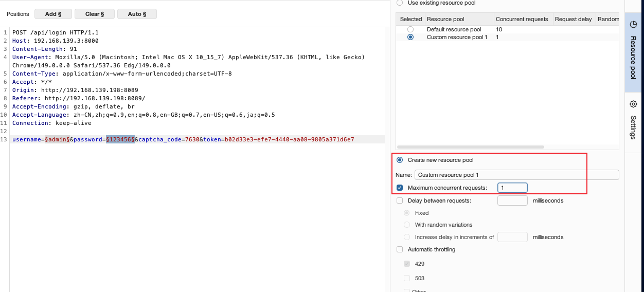Click the token value in request body

(290, 139)
